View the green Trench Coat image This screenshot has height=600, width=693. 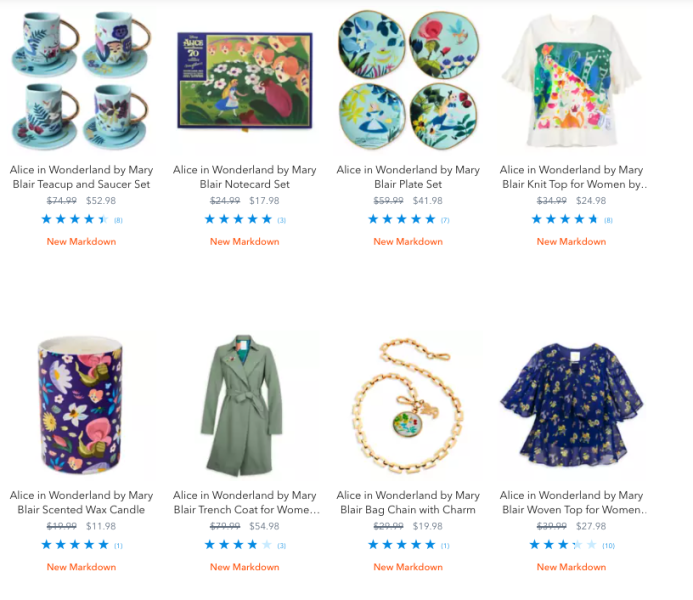point(245,406)
